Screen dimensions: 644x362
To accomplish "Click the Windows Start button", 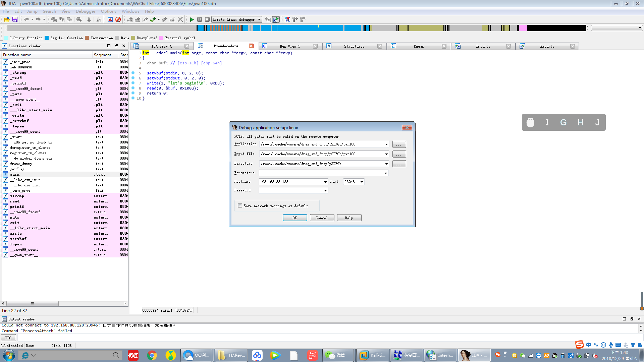I will pyautogui.click(x=8, y=355).
